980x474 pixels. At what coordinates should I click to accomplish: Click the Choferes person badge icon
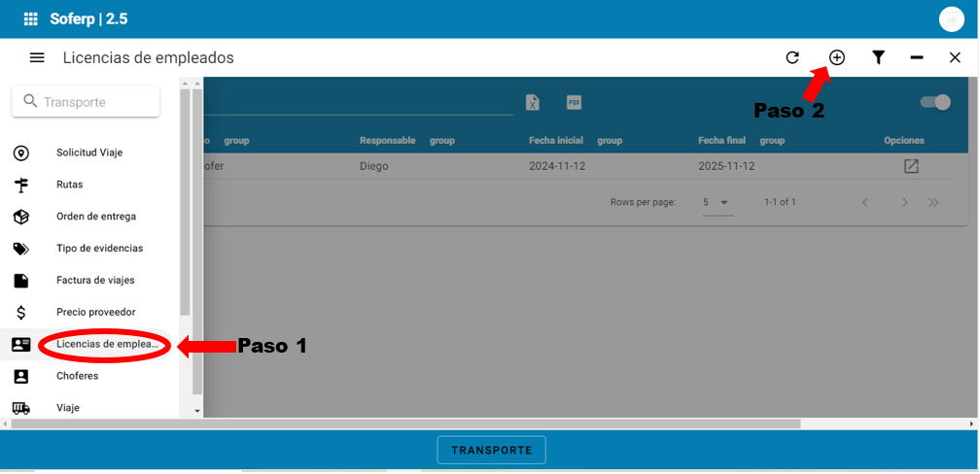[21, 376]
